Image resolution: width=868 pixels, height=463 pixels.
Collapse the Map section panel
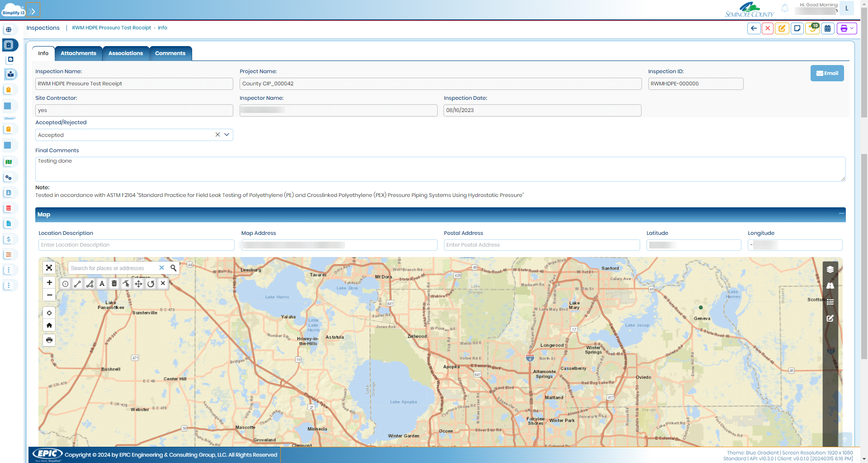(x=841, y=214)
